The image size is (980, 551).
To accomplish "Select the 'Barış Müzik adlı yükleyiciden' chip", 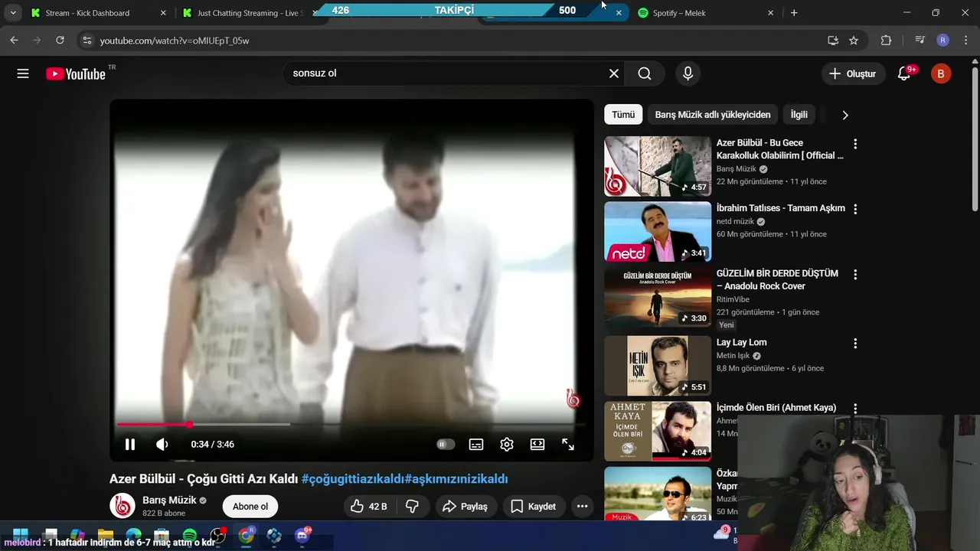I will click(713, 115).
